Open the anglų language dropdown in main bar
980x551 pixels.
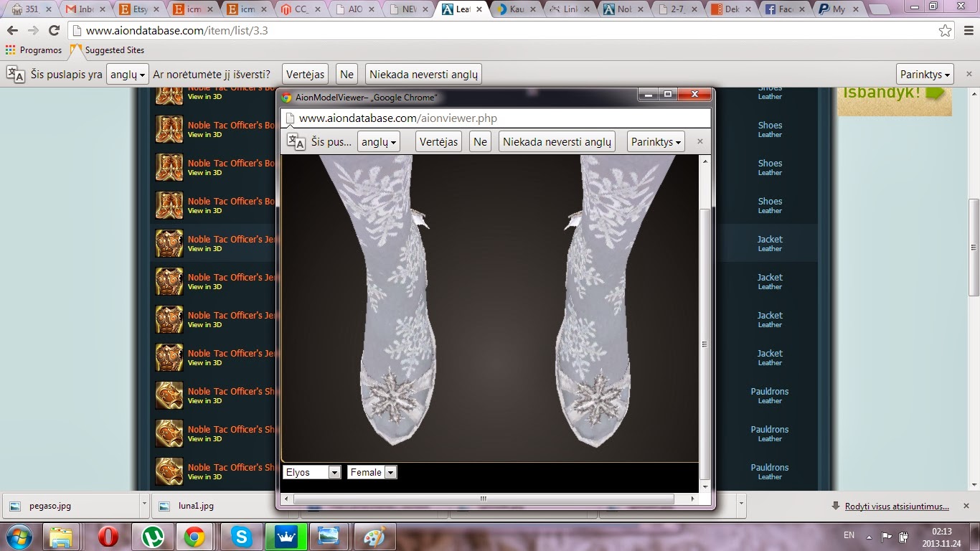(x=128, y=74)
